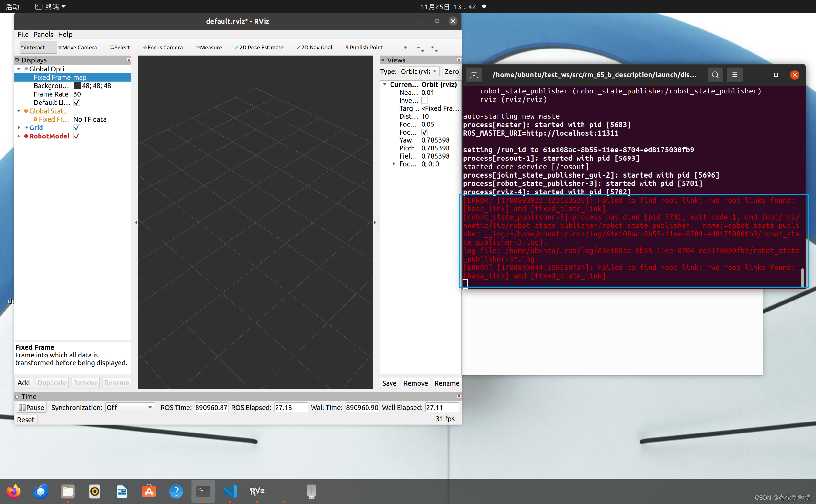816x504 pixels.
Task: Open terminal hamburger menu
Action: click(x=735, y=75)
